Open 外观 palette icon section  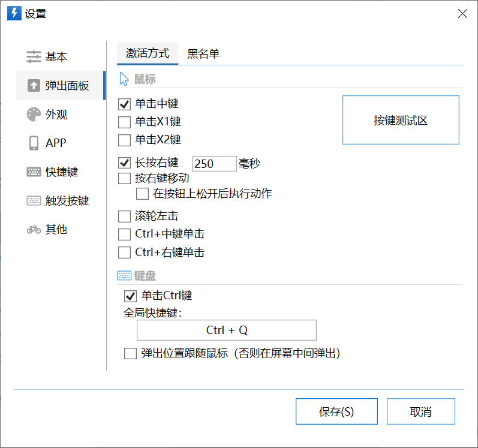(x=34, y=115)
